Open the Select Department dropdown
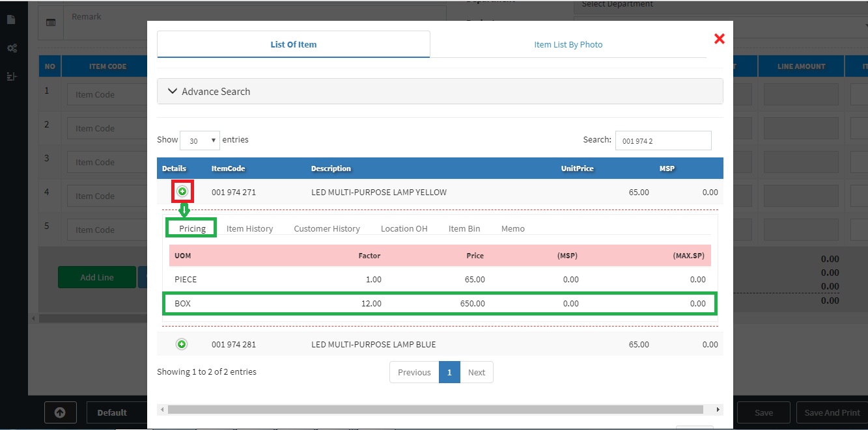868x430 pixels. pos(720,5)
